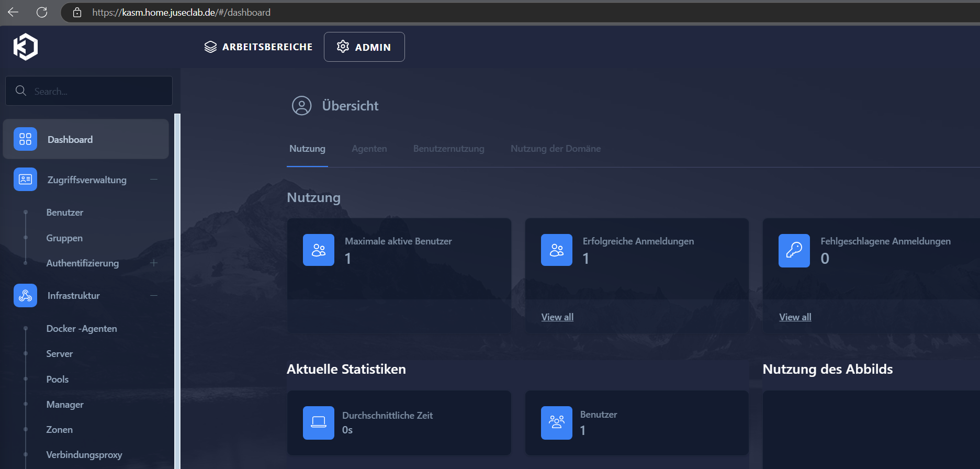Expand the Authentifizierung submenu
Screen dimensions: 980x469
pyautogui.click(x=154, y=263)
